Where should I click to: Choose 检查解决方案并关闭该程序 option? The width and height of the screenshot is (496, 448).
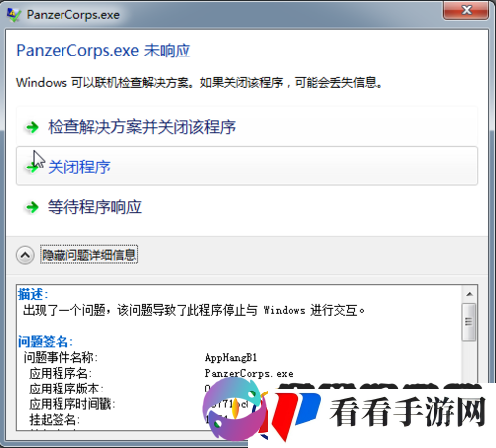click(247, 126)
